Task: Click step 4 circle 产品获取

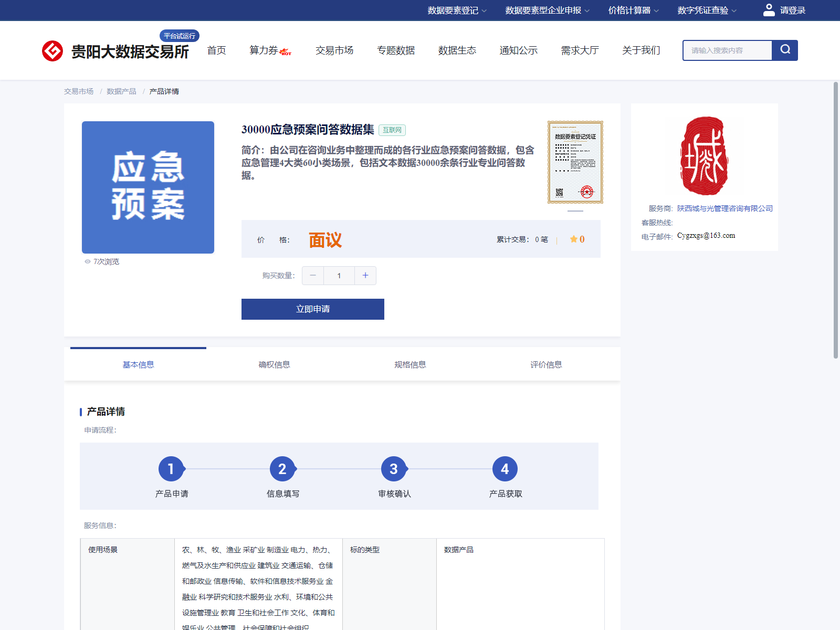Action: [505, 469]
